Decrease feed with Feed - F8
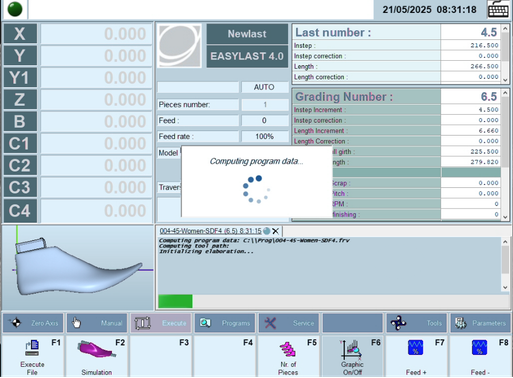This screenshot has width=513, height=378. (x=480, y=356)
